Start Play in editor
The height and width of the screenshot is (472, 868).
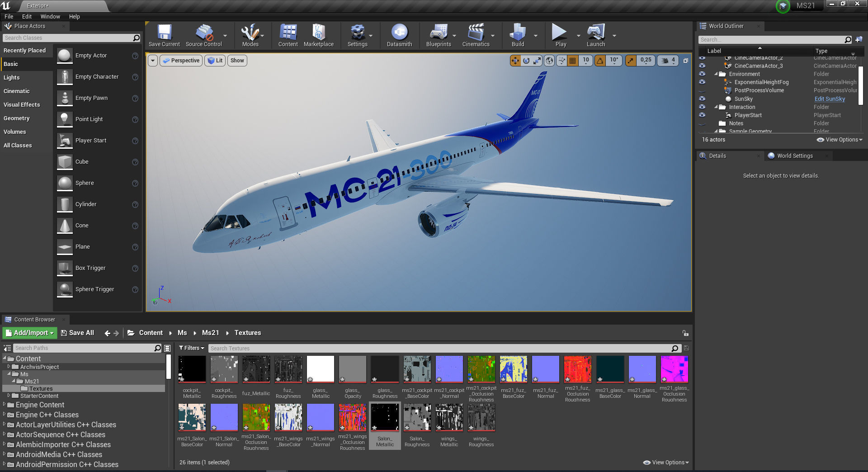(561, 35)
